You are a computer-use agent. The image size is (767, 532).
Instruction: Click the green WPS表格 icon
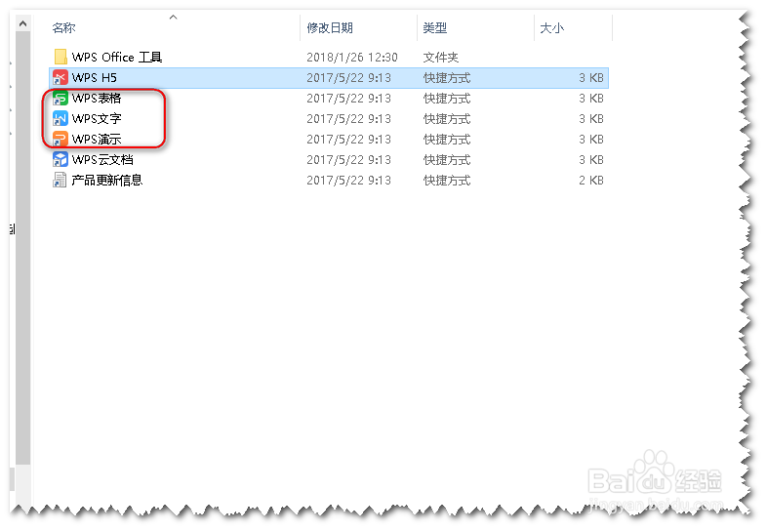tap(61, 98)
